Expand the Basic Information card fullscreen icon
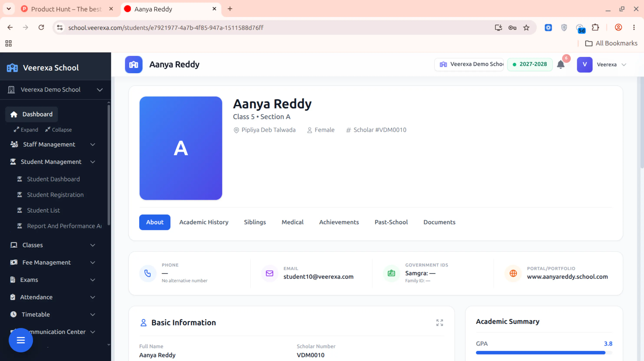This screenshot has height=361, width=644. point(440,323)
